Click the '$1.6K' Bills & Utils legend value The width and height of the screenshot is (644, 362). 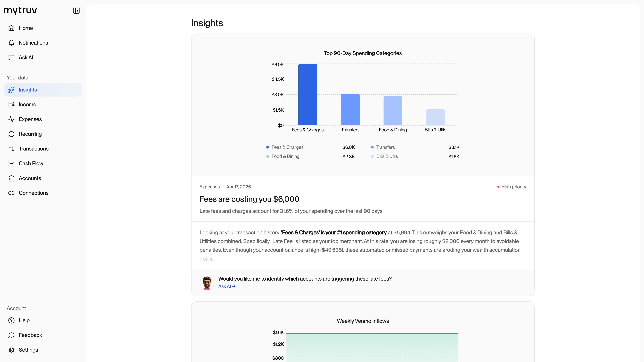(454, 156)
